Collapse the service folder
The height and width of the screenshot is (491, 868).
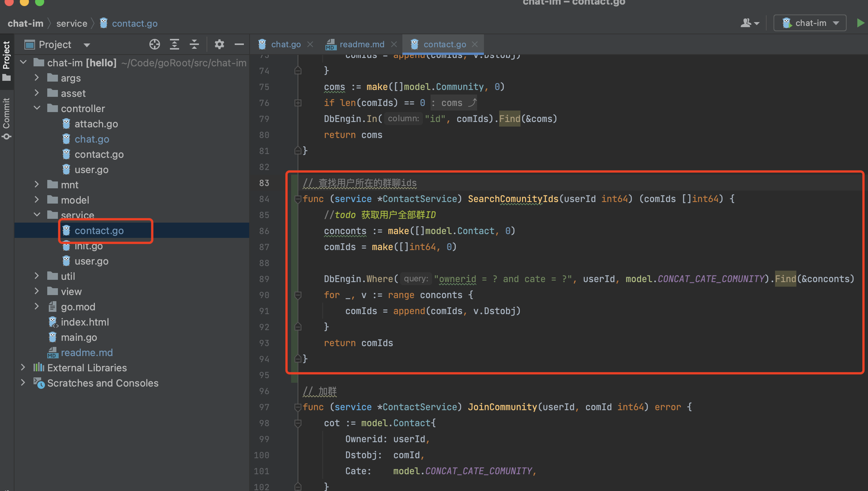pyautogui.click(x=37, y=215)
